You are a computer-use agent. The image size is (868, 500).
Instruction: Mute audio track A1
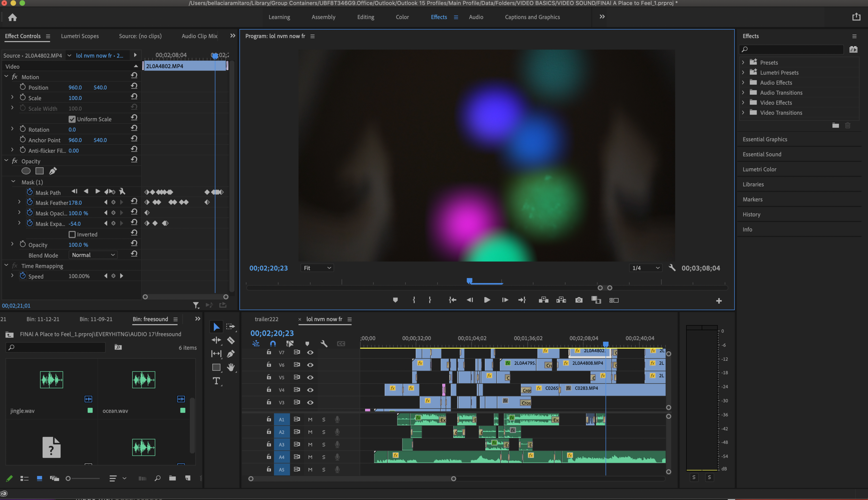coord(310,419)
